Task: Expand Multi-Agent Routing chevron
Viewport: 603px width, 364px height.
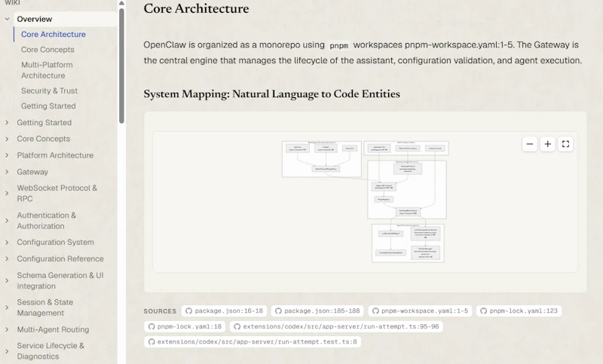Action: coord(7,329)
